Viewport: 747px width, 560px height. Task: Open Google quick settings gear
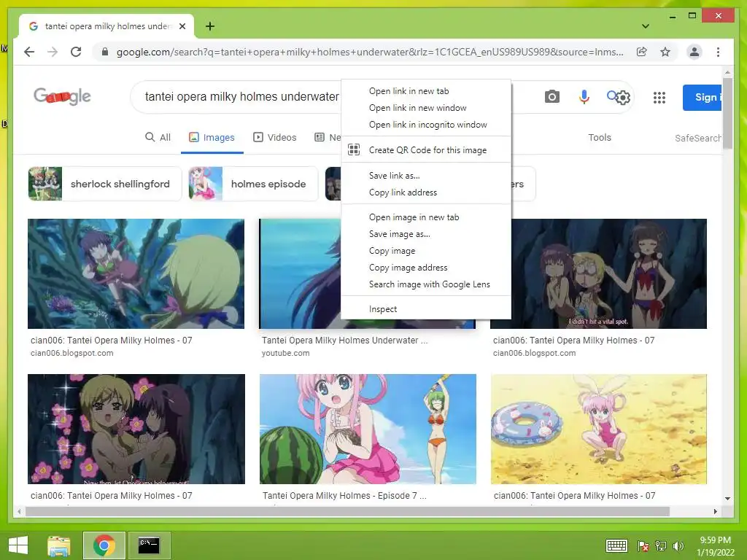pyautogui.click(x=623, y=98)
